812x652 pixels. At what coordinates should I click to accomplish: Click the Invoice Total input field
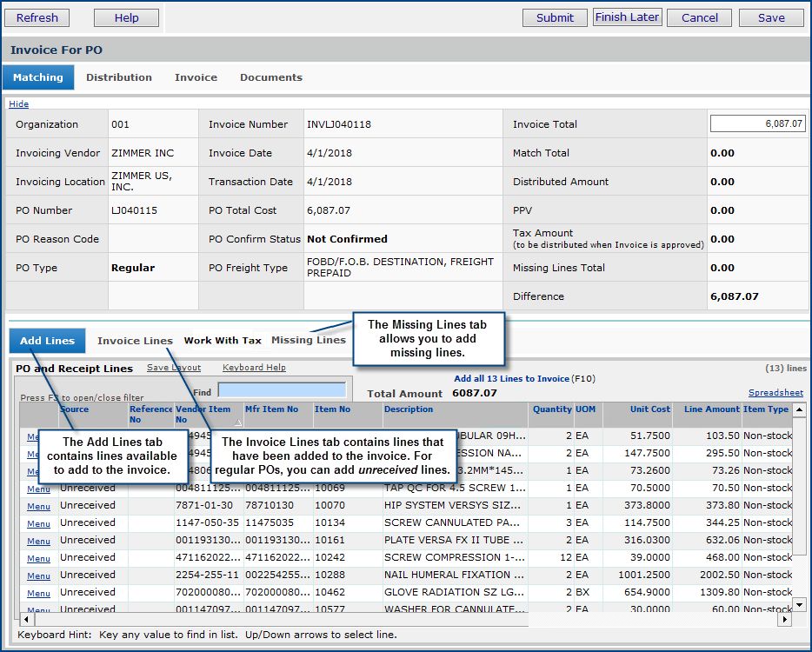click(757, 124)
